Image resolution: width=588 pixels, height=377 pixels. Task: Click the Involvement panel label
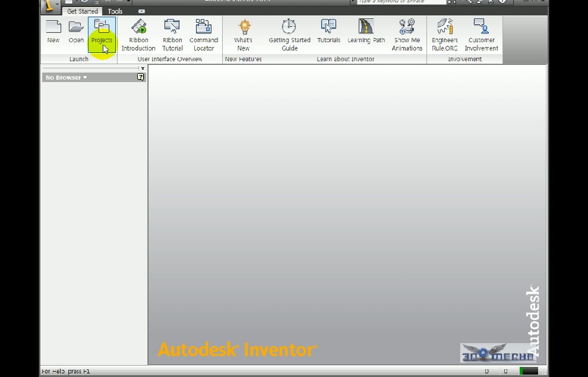[464, 59]
